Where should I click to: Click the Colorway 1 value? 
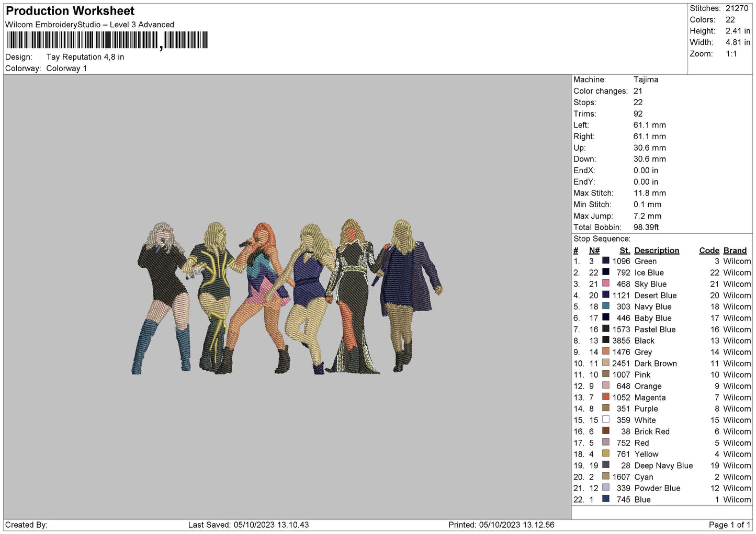point(66,69)
